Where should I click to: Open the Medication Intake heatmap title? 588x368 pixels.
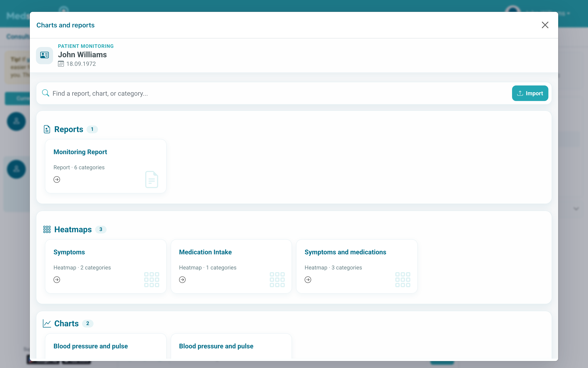[205, 252]
